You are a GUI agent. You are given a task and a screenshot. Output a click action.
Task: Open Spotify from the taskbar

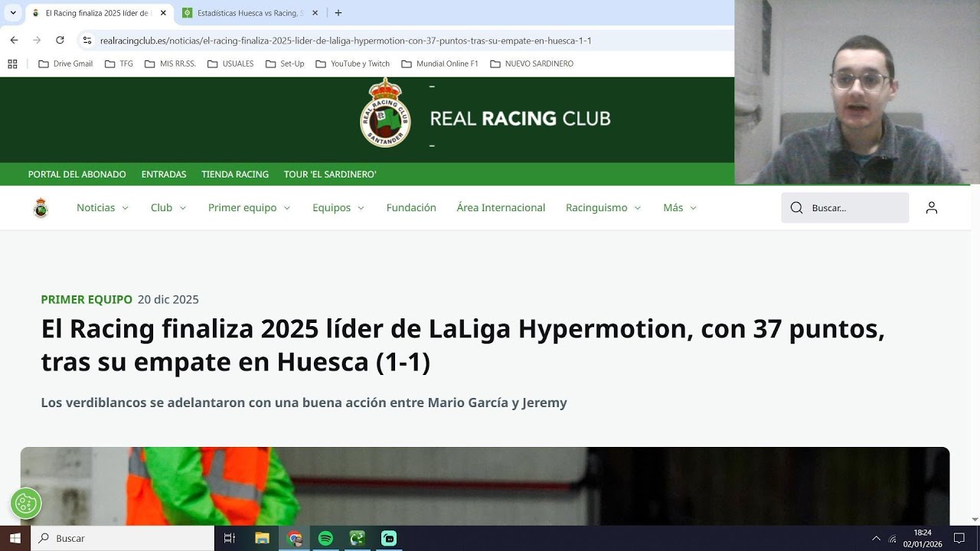pyautogui.click(x=325, y=538)
